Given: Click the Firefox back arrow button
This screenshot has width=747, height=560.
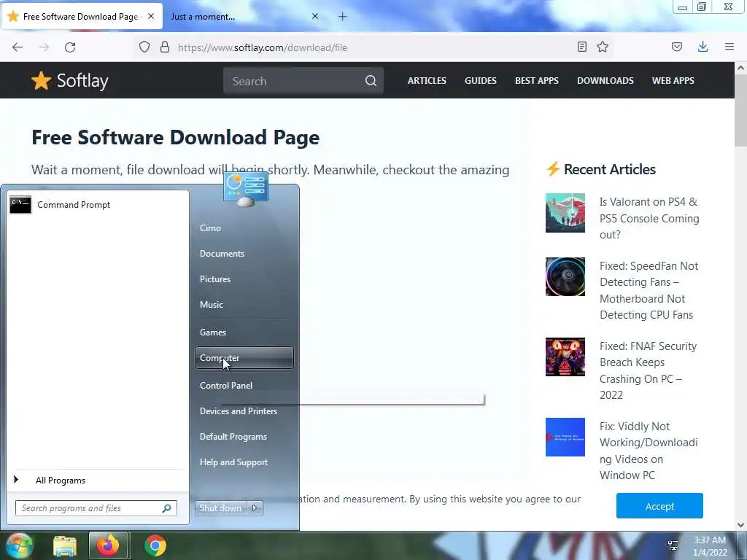Looking at the screenshot, I should click(x=18, y=47).
